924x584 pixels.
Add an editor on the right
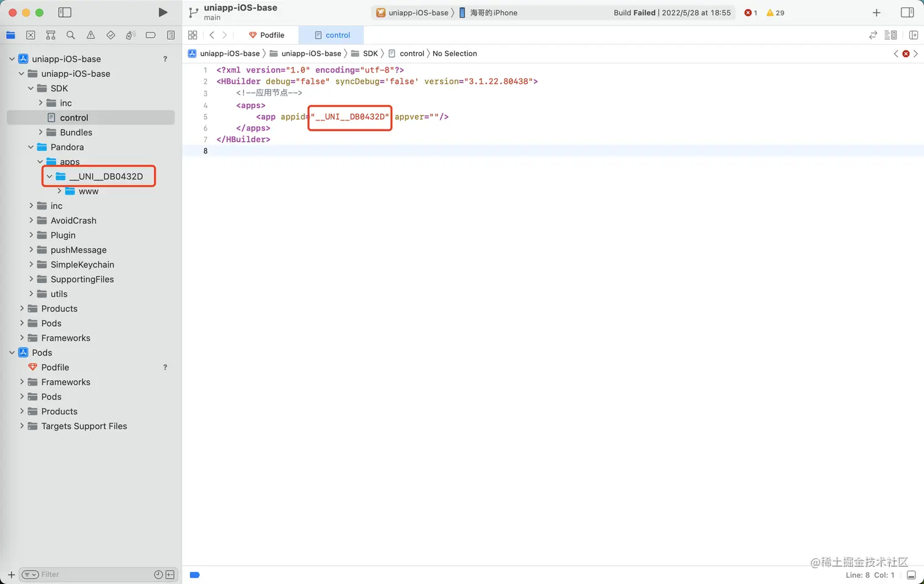click(914, 35)
